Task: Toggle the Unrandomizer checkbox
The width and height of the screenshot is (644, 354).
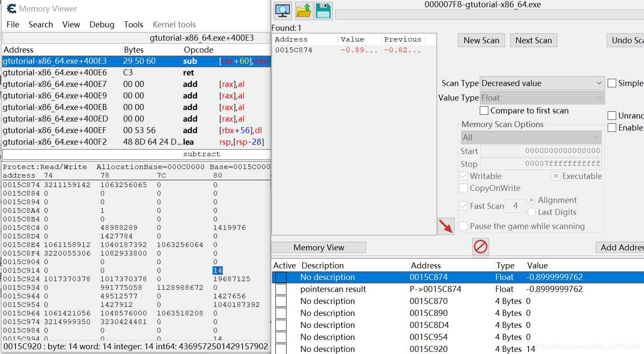Action: coord(612,116)
